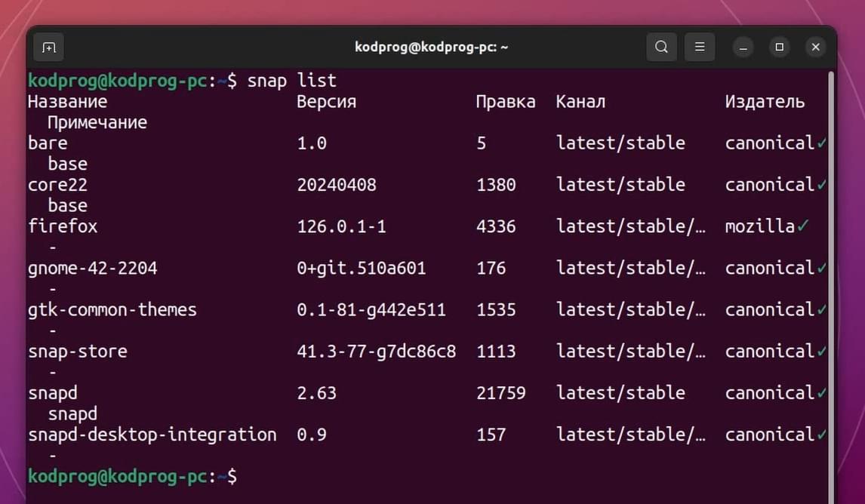Click firefox version '126.0.1-1'
The width and height of the screenshot is (865, 504).
(341, 226)
